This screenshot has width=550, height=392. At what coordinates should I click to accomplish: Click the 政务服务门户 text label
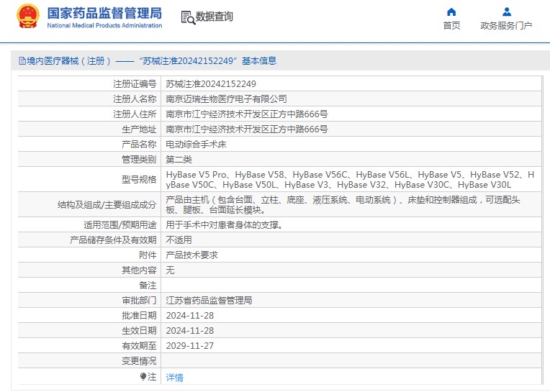506,26
